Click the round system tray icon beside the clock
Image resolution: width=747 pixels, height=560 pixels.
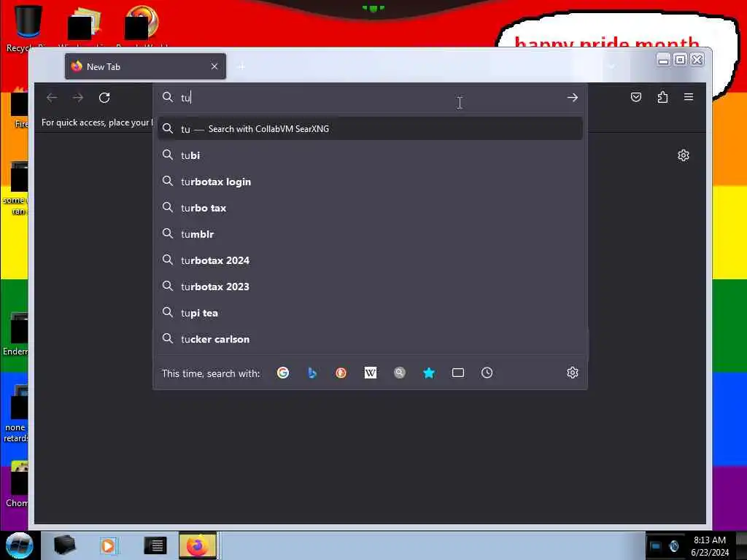pos(673,545)
